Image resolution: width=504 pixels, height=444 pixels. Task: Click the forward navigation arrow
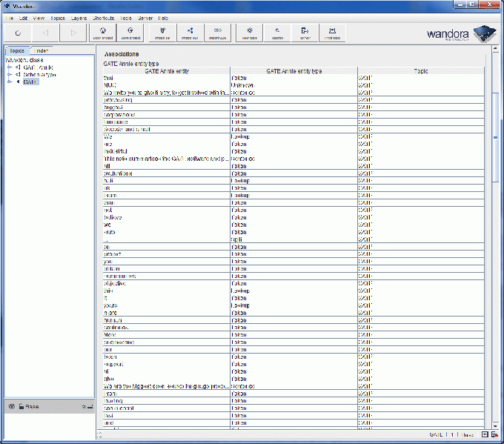pos(73,33)
